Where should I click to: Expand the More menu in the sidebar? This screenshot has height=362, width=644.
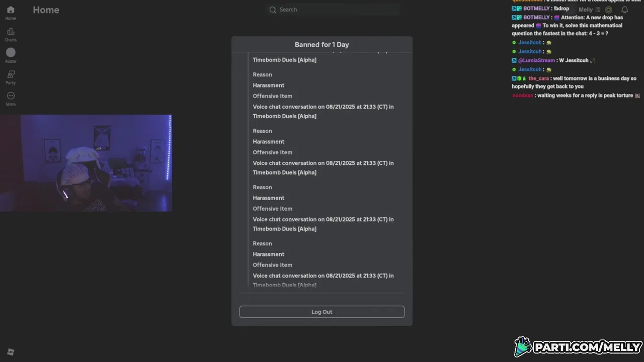(11, 99)
